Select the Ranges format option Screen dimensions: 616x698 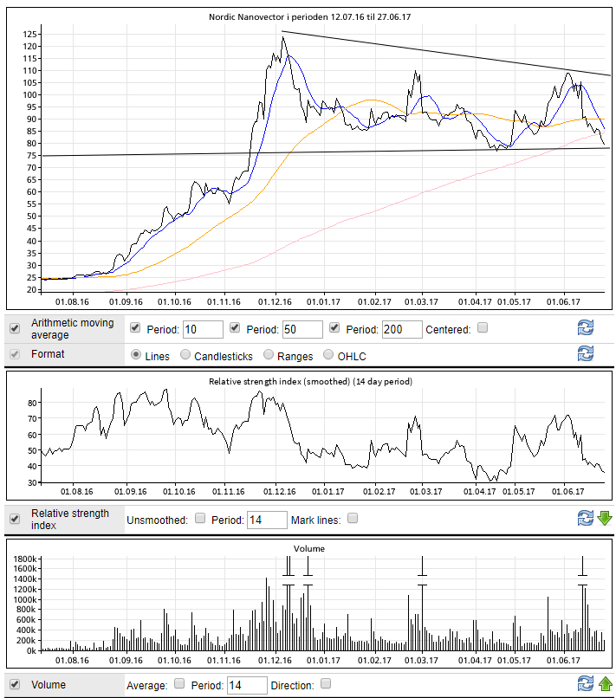pyautogui.click(x=269, y=355)
